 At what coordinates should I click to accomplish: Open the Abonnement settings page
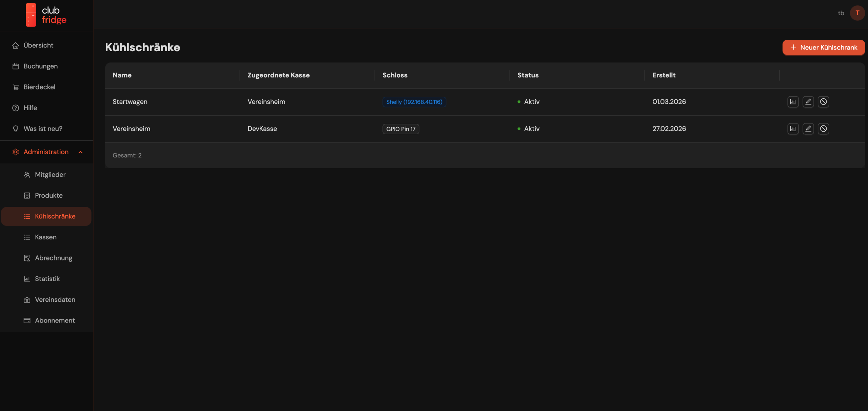55,320
